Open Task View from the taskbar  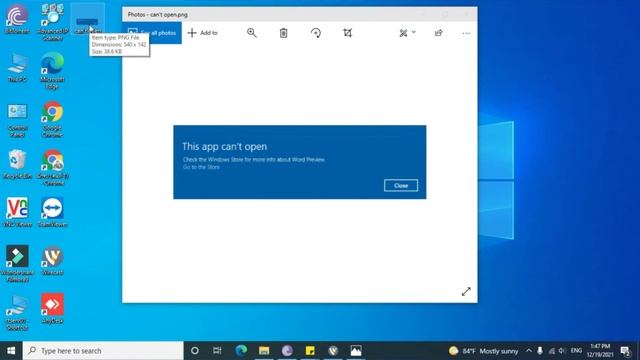click(x=217, y=351)
